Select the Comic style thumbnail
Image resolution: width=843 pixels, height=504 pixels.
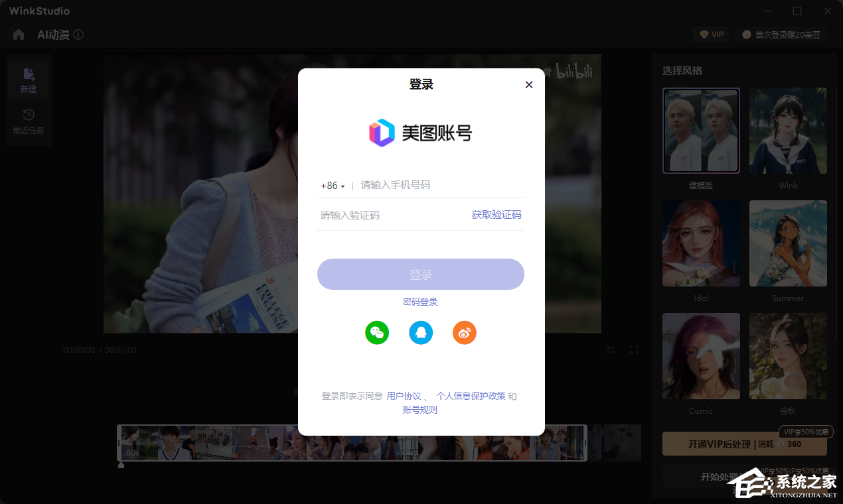701,356
